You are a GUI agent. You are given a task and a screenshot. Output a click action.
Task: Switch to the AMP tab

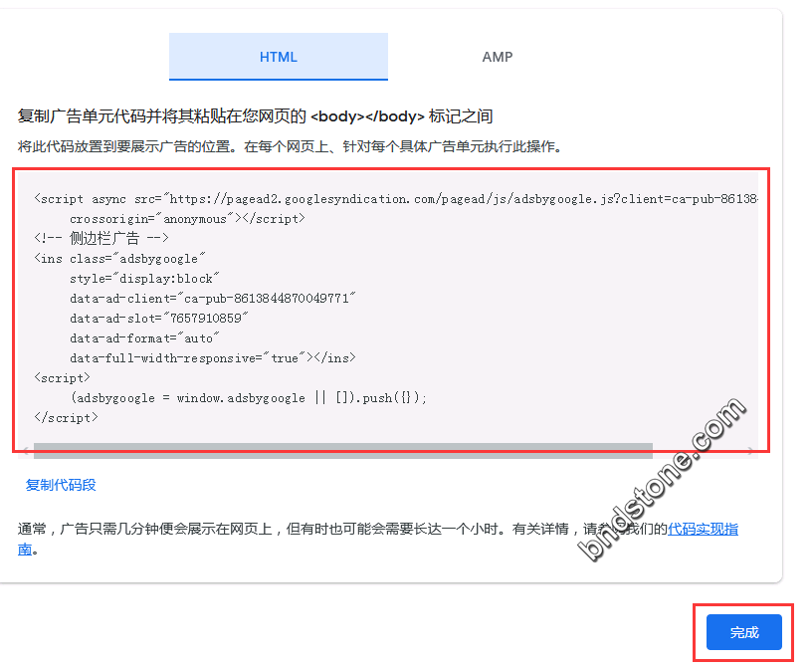click(x=498, y=57)
